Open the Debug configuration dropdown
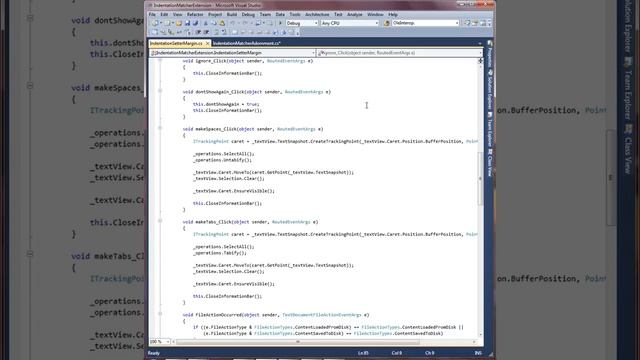 [316, 23]
